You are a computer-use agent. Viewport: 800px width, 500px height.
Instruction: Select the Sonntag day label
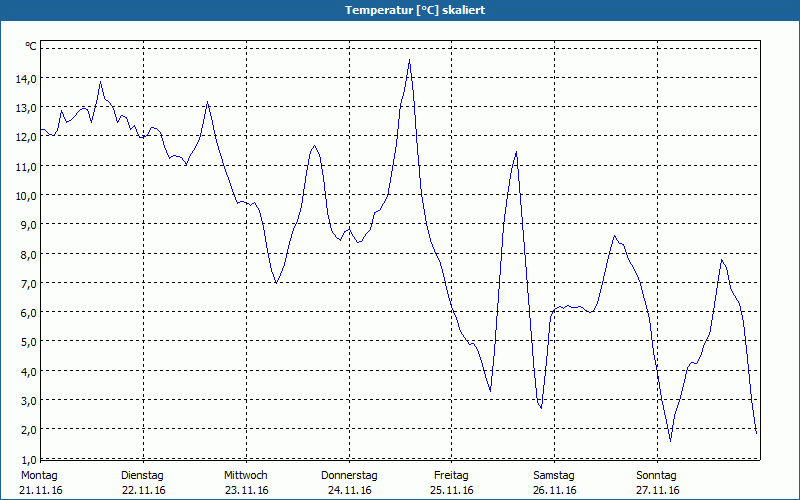click(656, 476)
